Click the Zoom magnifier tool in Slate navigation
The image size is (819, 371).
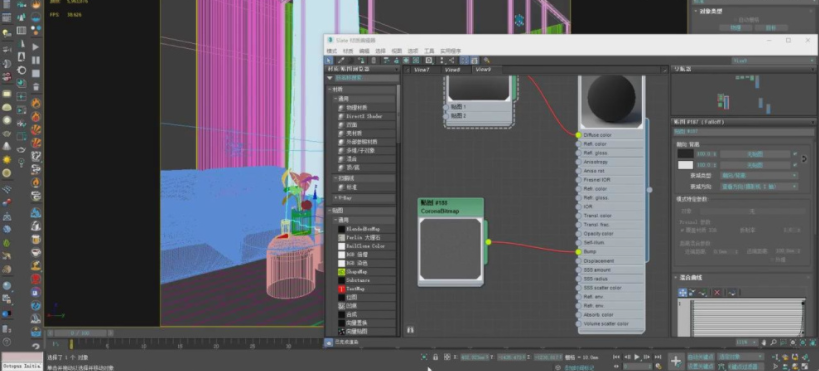tap(774, 342)
